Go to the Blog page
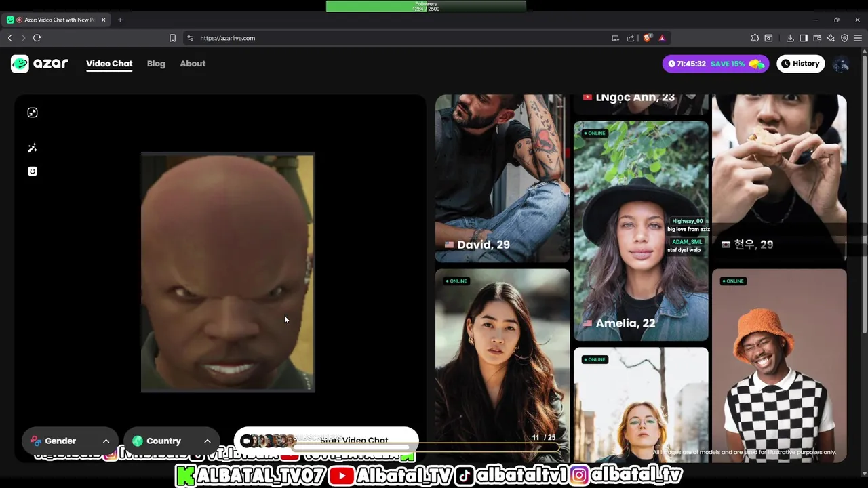Screen dimensions: 868x488 coord(156,64)
